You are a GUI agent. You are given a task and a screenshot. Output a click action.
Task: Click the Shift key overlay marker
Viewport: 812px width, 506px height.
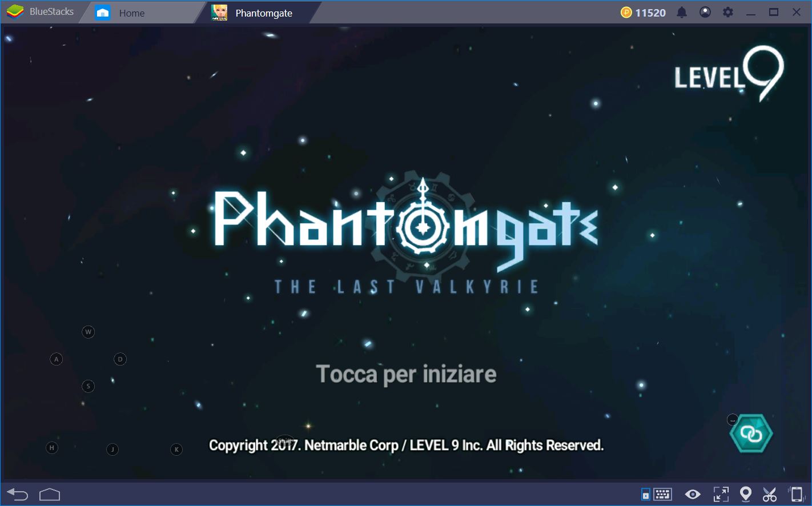click(x=284, y=440)
